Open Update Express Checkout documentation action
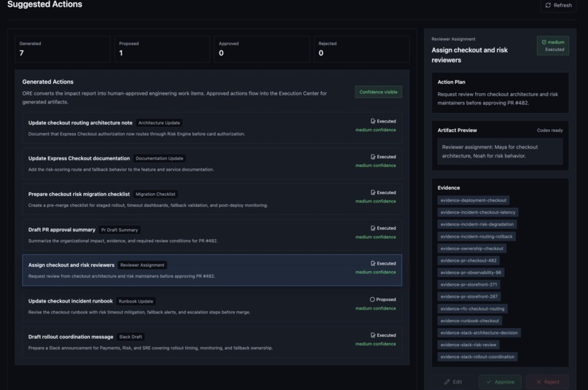The width and height of the screenshot is (588, 390). pos(212,163)
